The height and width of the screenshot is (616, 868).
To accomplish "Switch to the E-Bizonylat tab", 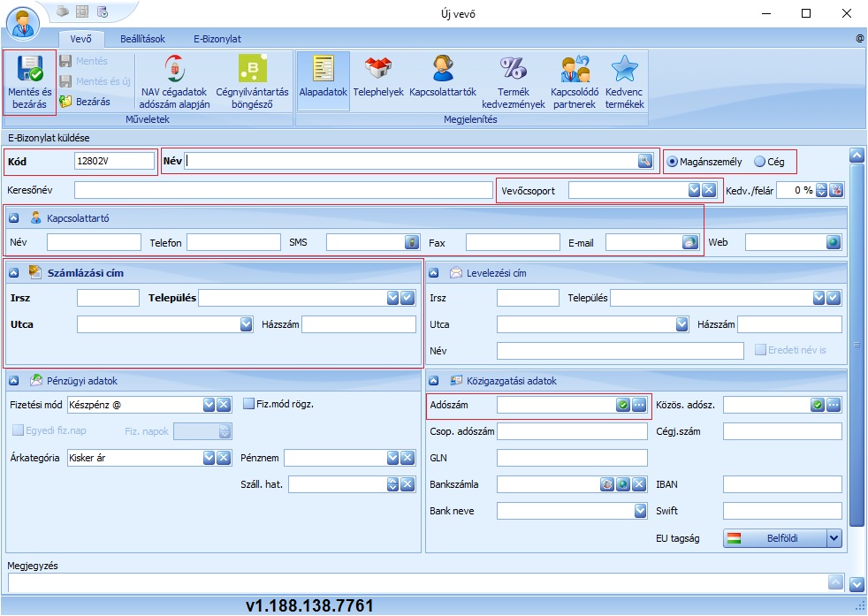I will click(x=217, y=39).
